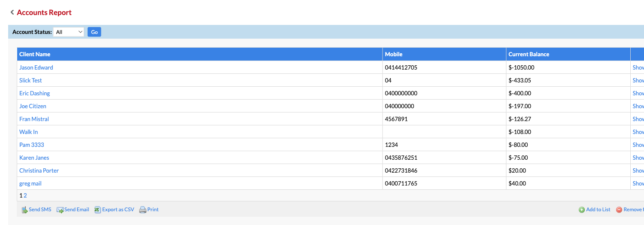Click the green Add to List plus icon
The width and height of the screenshot is (644, 225).
click(x=582, y=210)
